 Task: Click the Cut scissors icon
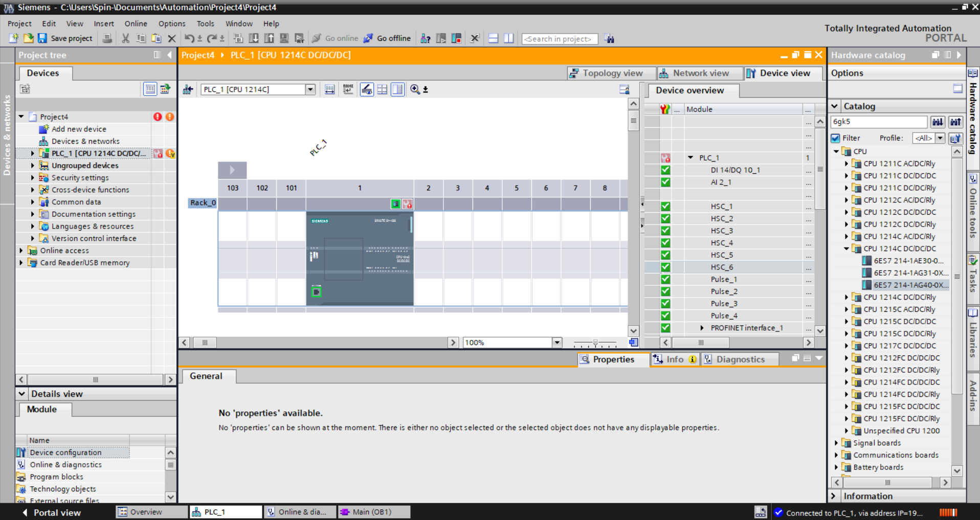[125, 38]
